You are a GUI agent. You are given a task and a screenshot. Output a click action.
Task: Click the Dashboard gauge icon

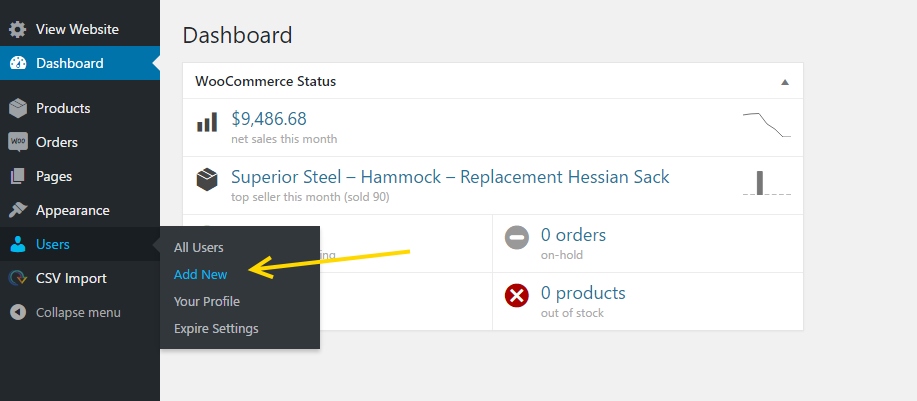pos(18,63)
